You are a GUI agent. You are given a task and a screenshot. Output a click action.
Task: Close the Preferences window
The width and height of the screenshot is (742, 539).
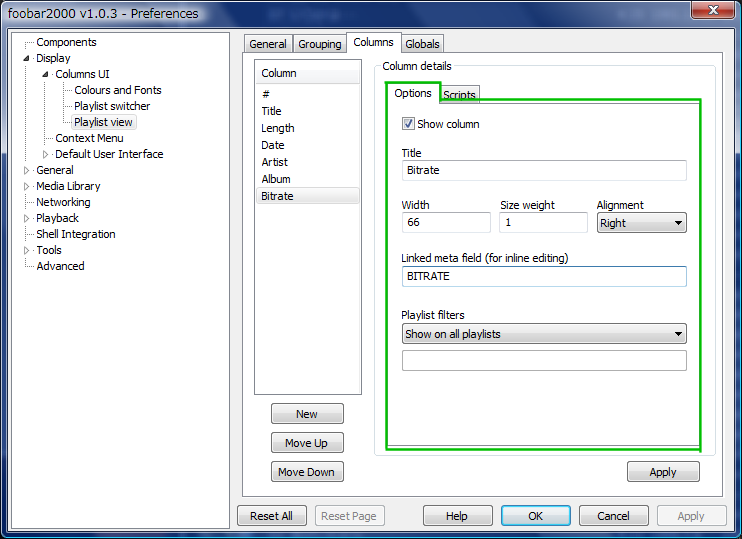tap(713, 9)
